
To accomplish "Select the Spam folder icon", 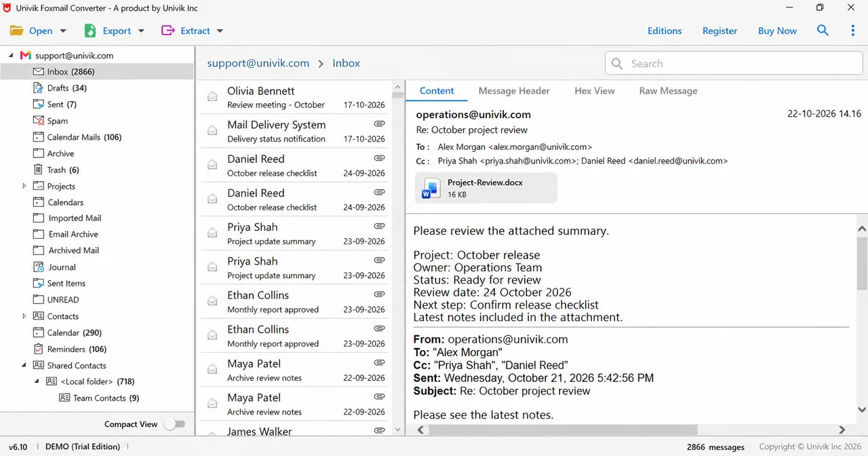I will [x=39, y=121].
